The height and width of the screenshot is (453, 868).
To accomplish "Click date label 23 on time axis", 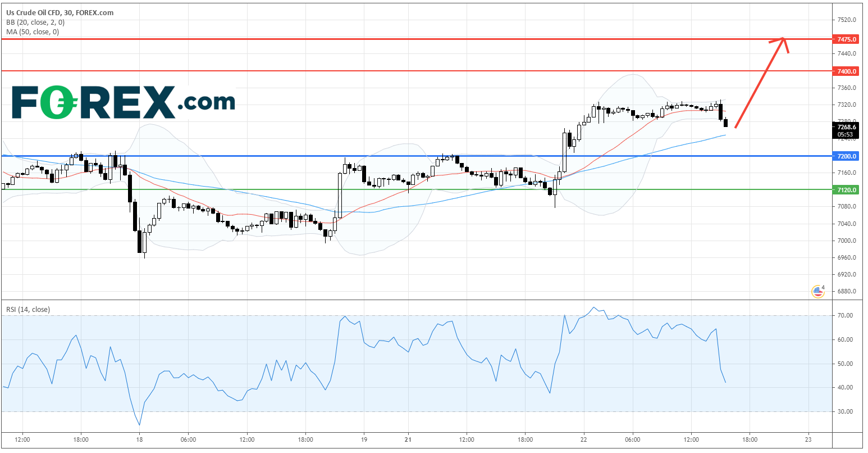I will click(808, 440).
